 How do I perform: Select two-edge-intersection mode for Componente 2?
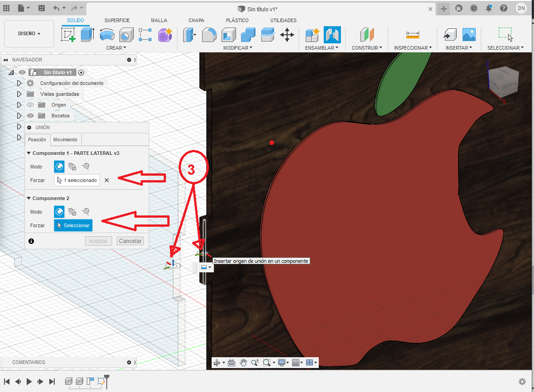pyautogui.click(x=85, y=212)
